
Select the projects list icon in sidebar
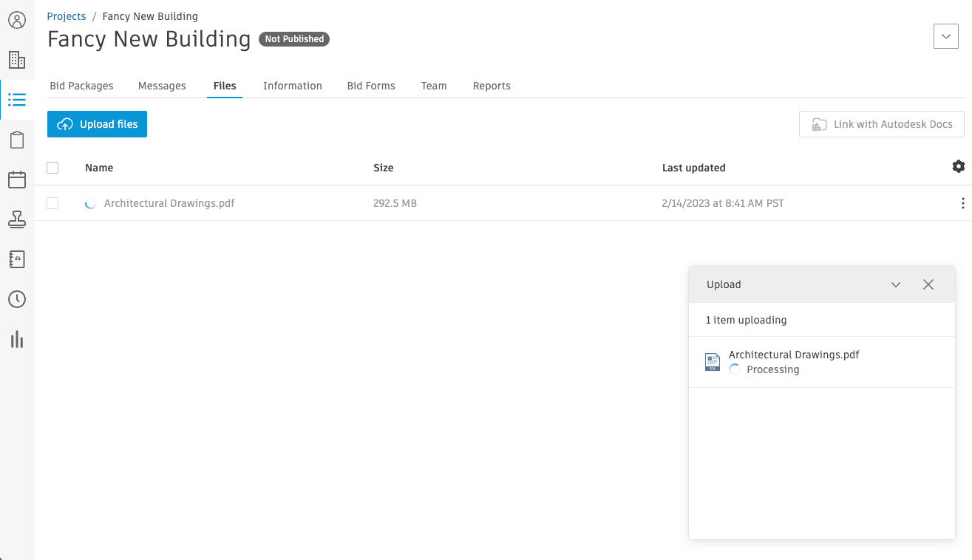pos(17,100)
